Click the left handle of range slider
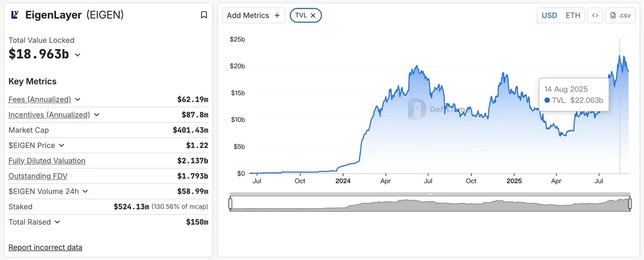This screenshot has width=644, height=260. [230, 204]
